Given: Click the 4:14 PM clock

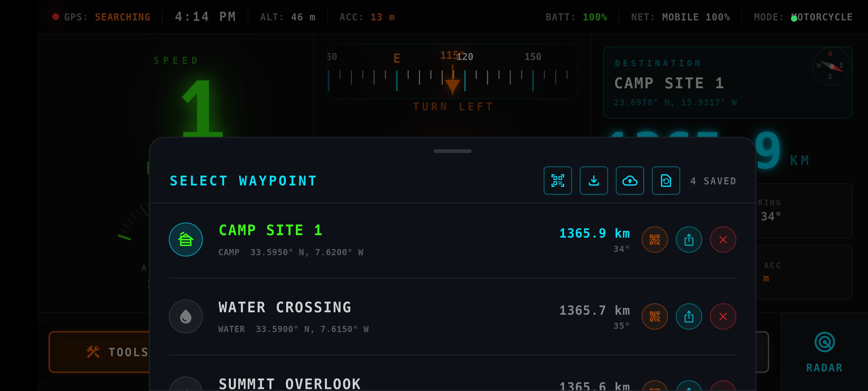Looking at the screenshot, I should (205, 17).
